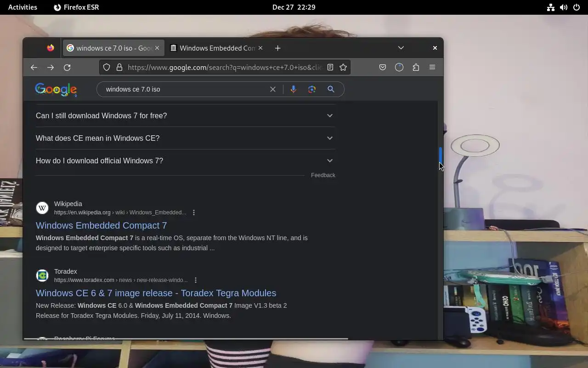Viewport: 588px width, 368px height.
Task: Go to Google home via logo
Action: (56, 89)
